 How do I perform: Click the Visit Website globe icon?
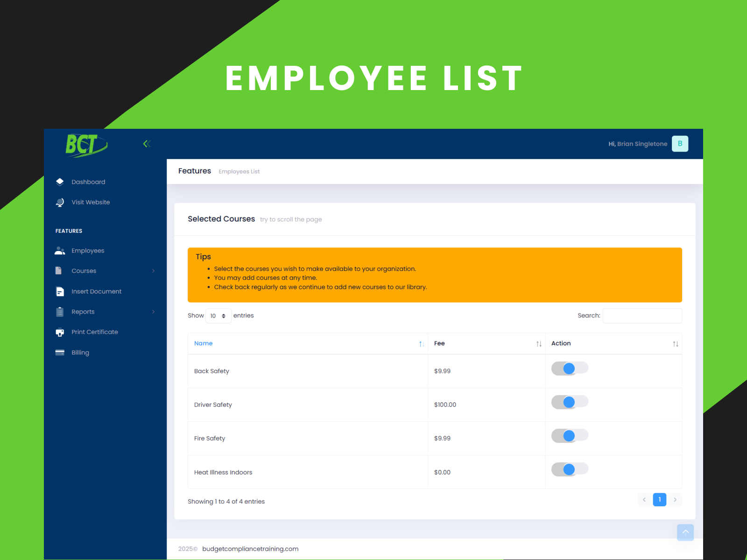(x=60, y=203)
